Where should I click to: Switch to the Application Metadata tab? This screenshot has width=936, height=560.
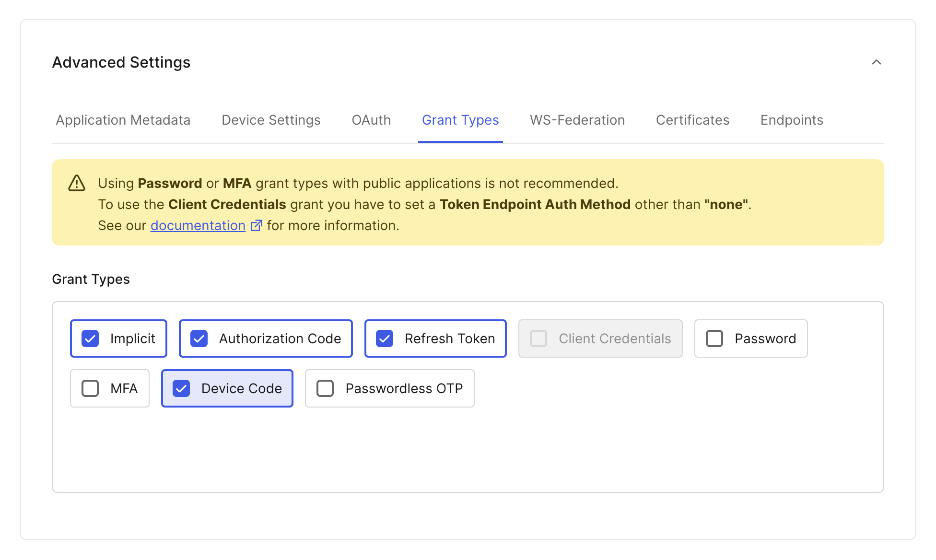(123, 120)
